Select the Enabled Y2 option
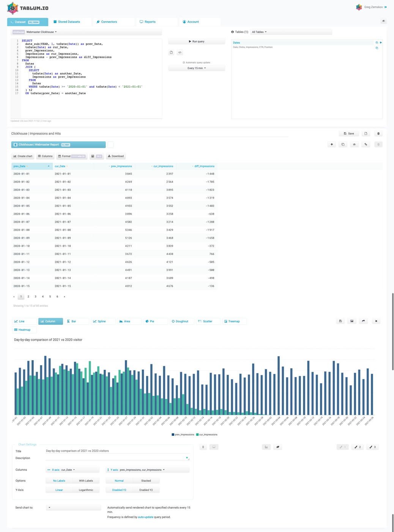This screenshot has height=532, width=394. click(146, 490)
